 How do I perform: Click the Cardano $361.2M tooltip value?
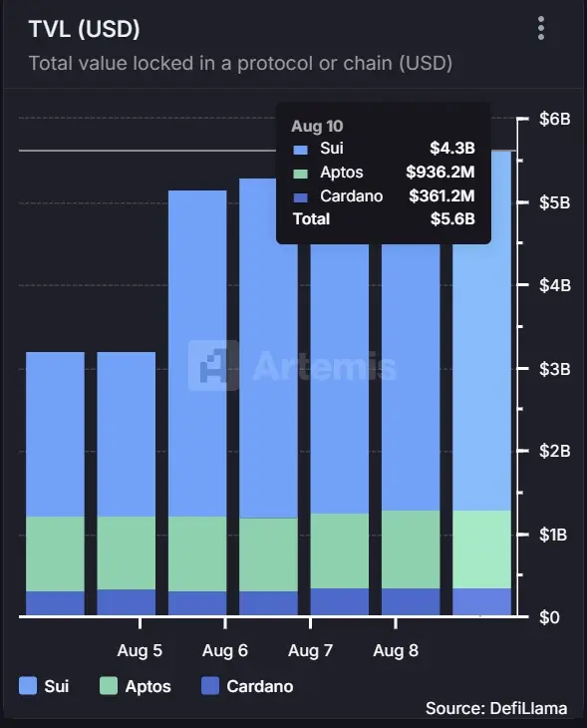click(441, 195)
